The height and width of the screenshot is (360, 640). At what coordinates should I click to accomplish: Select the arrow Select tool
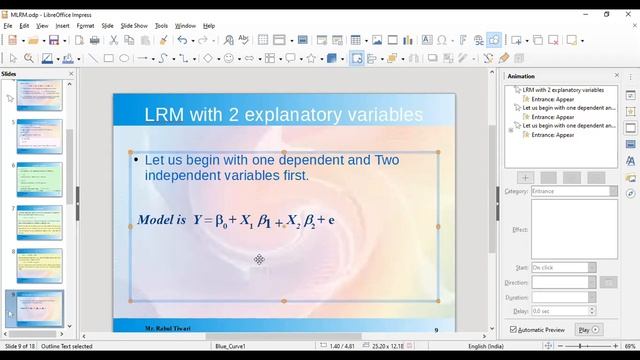point(13,58)
